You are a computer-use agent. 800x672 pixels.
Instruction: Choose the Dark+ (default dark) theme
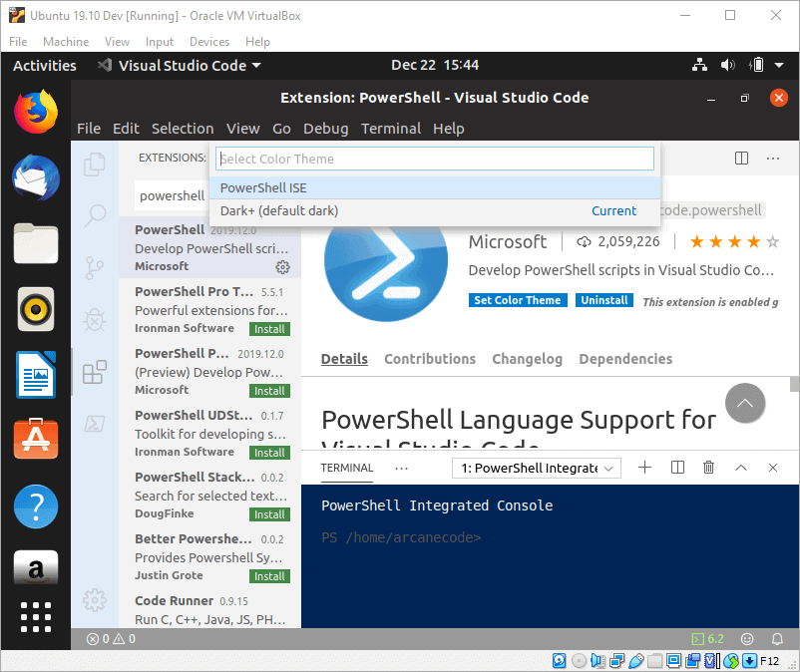[x=435, y=211]
